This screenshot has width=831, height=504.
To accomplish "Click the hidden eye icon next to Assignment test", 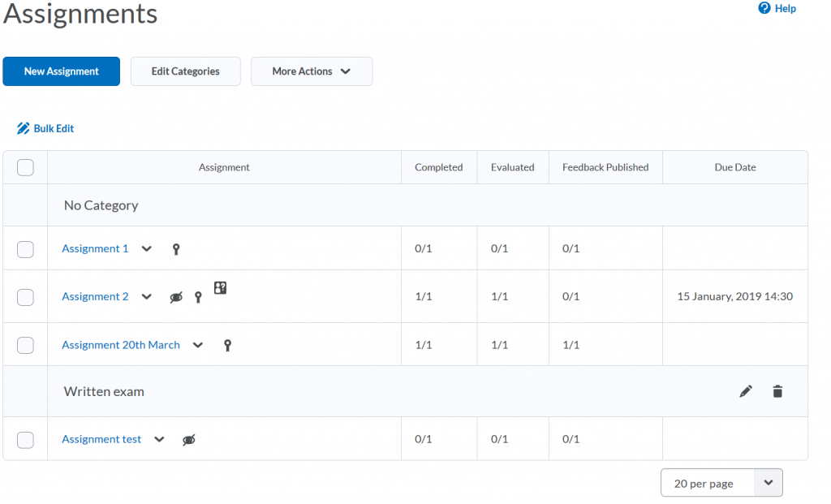I will 188,439.
